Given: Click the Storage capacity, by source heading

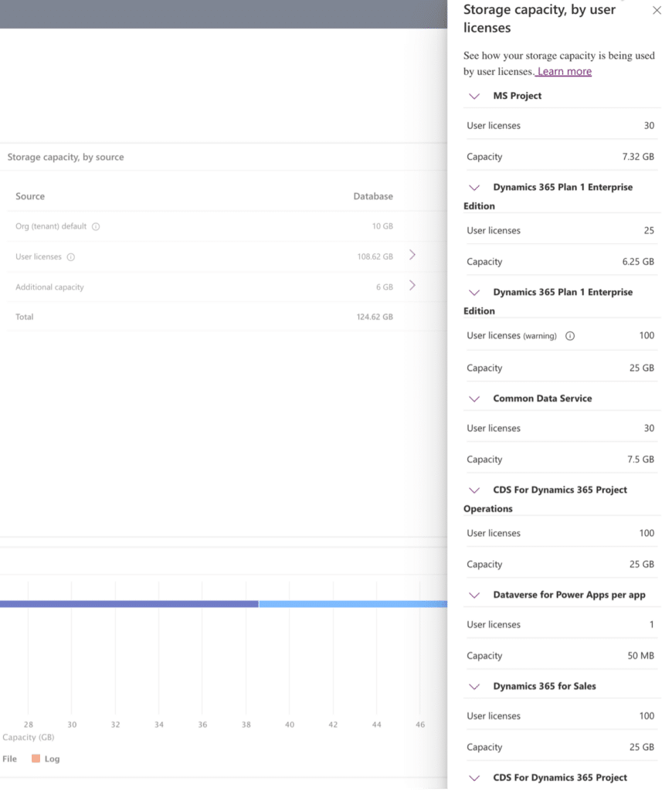Looking at the screenshot, I should pos(66,157).
